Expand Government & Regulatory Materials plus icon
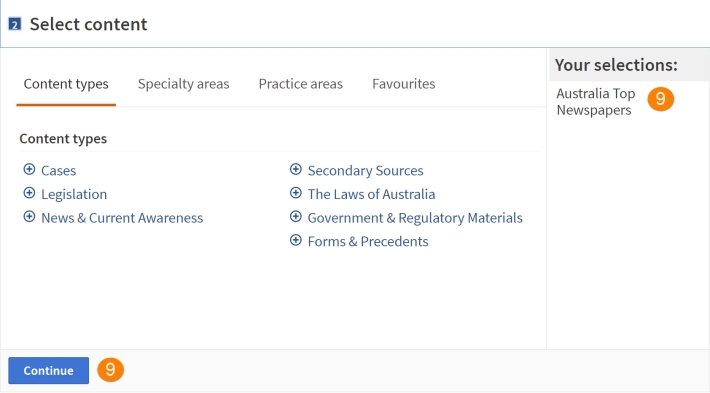 coord(296,216)
